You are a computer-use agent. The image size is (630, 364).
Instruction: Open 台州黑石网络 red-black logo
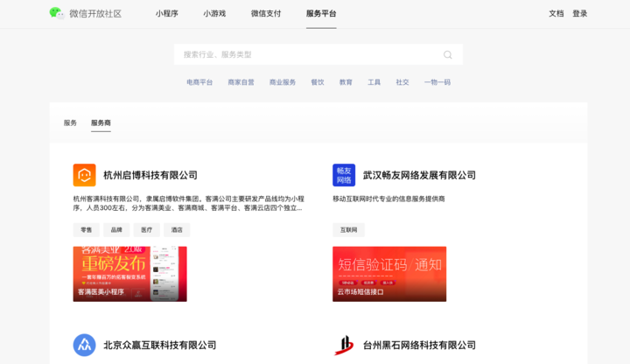point(344,345)
